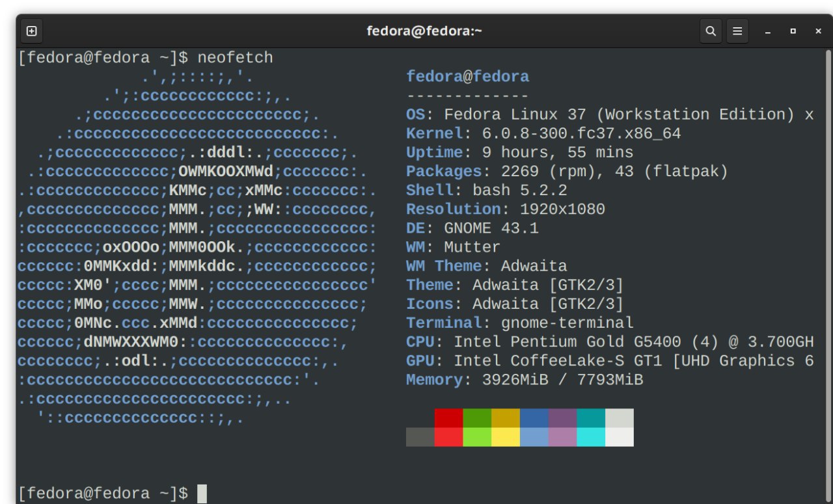This screenshot has width=833, height=504.
Task: Click the "Packages" label
Action: click(444, 172)
